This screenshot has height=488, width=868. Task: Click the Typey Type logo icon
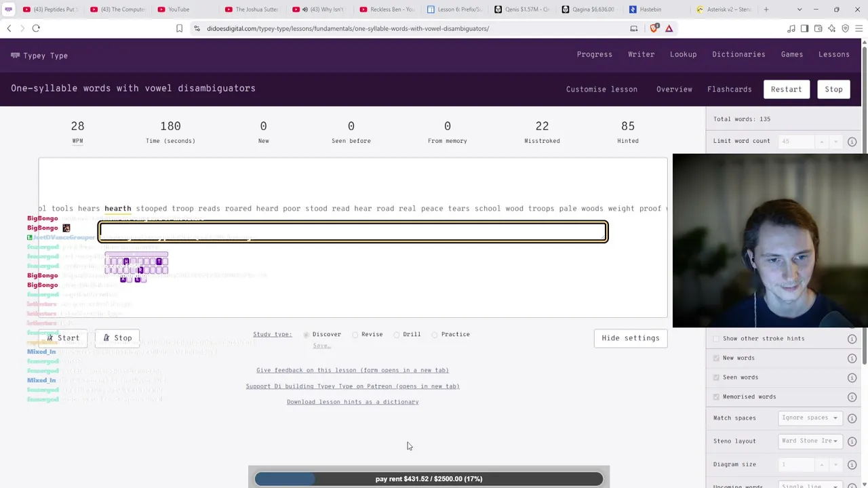pyautogui.click(x=15, y=56)
